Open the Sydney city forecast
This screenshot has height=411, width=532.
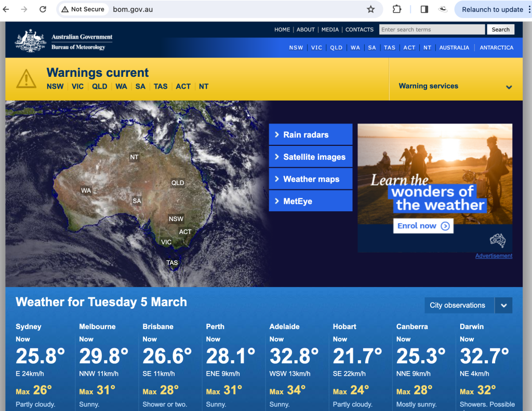pos(28,326)
